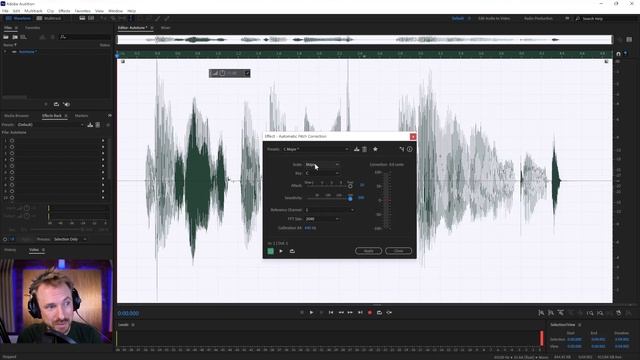
Task: Click the transport Fast Forward button
Action: 350,313
